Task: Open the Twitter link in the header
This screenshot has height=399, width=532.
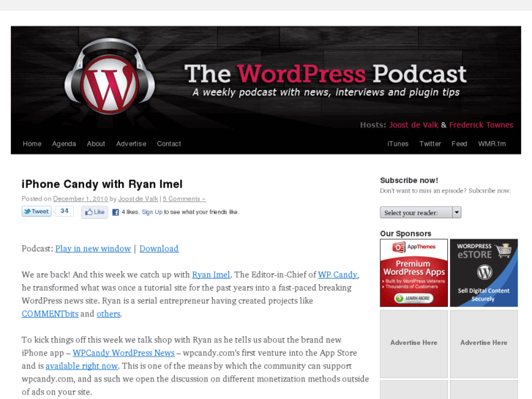Action: (430, 143)
